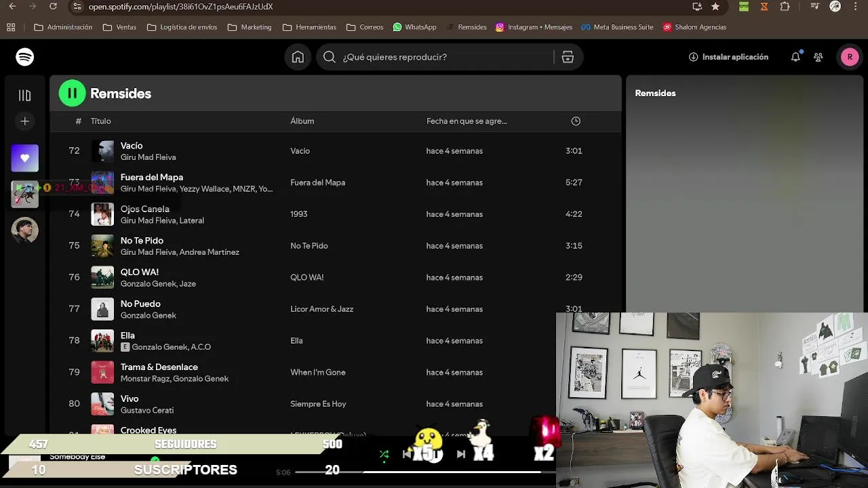Open the friend activity icon
The width and height of the screenshot is (868, 488).
[818, 57]
